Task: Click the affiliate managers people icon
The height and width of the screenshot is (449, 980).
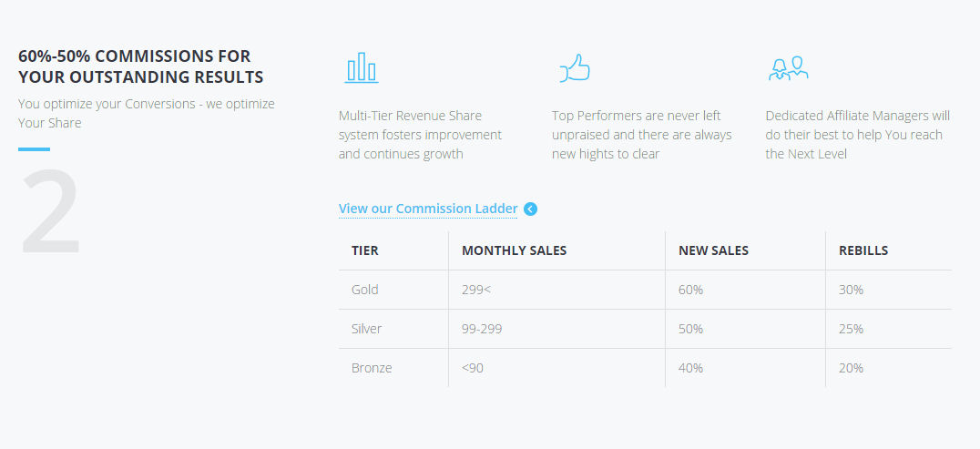Action: pyautogui.click(x=788, y=68)
